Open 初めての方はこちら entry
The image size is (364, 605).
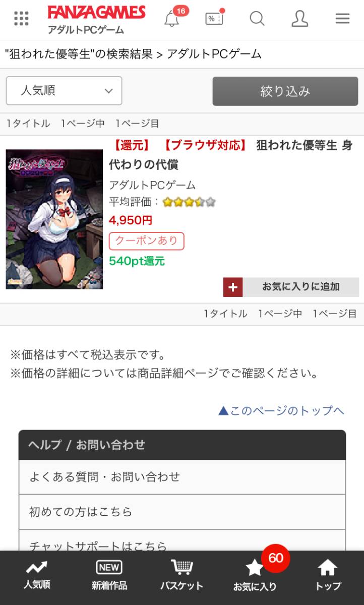point(182,512)
